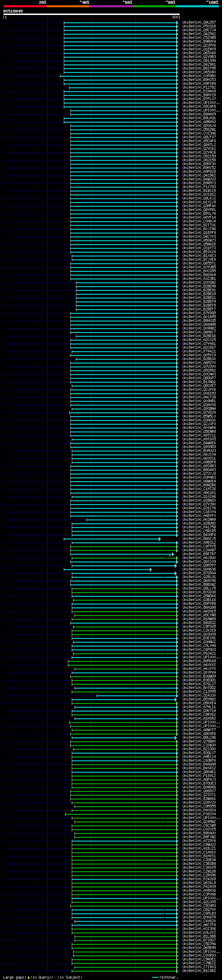Select label UniRef100_Q8YPR1

point(199,210)
